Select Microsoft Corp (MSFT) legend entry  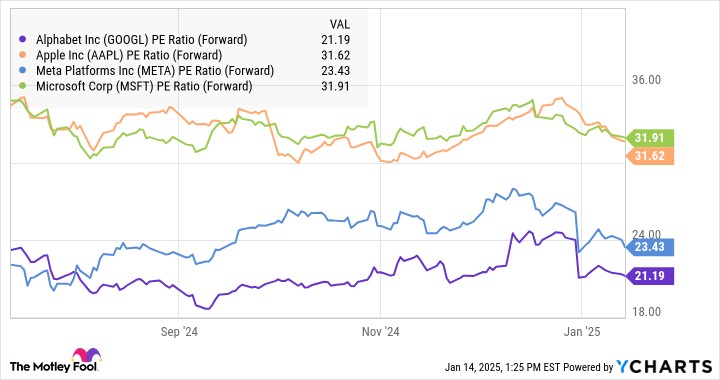pyautogui.click(x=144, y=86)
